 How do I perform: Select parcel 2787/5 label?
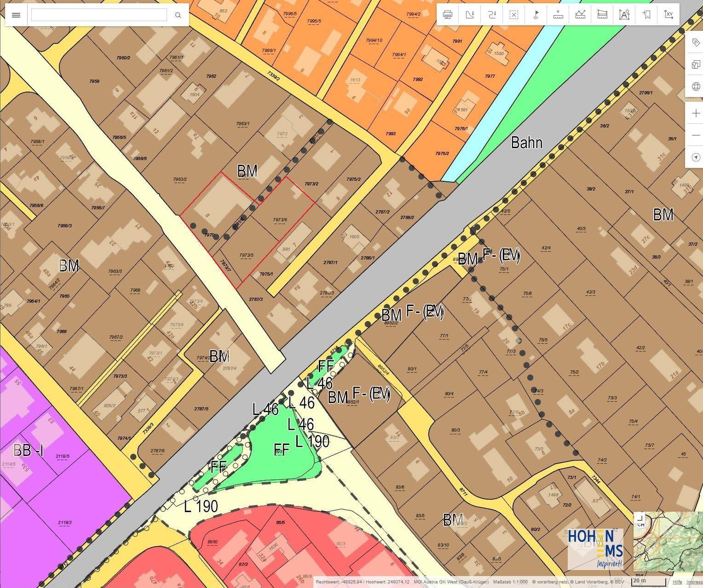pos(201,409)
